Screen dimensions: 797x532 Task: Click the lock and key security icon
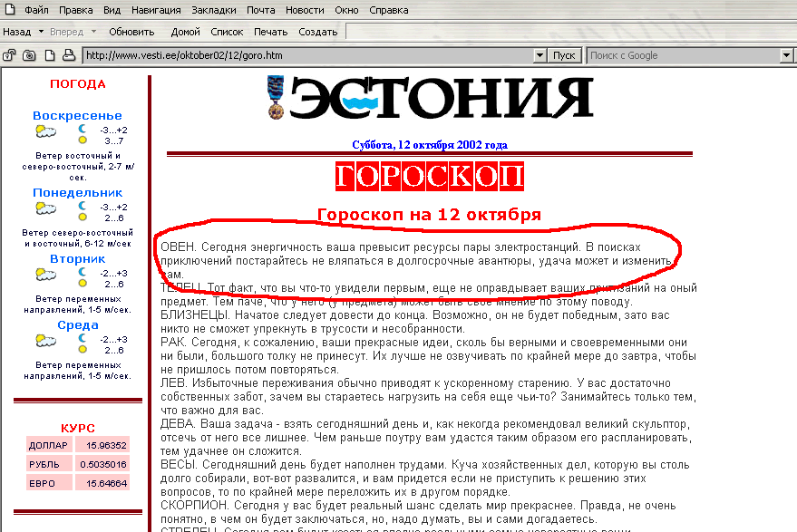point(9,55)
